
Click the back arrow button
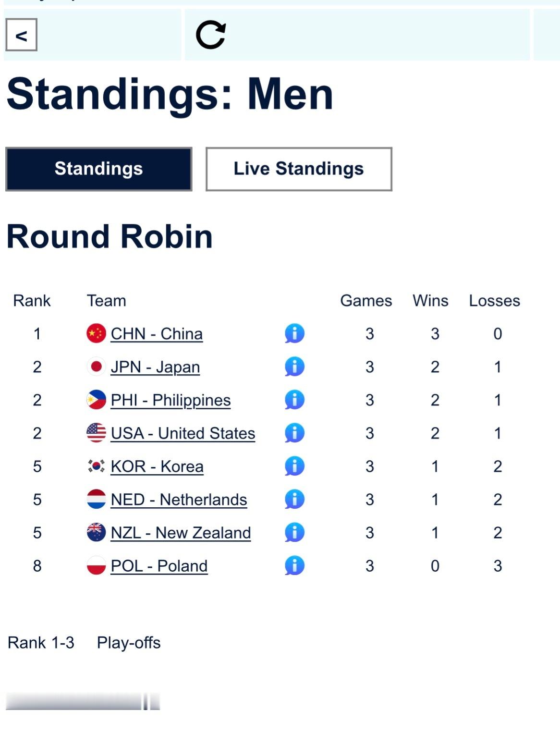[21, 35]
